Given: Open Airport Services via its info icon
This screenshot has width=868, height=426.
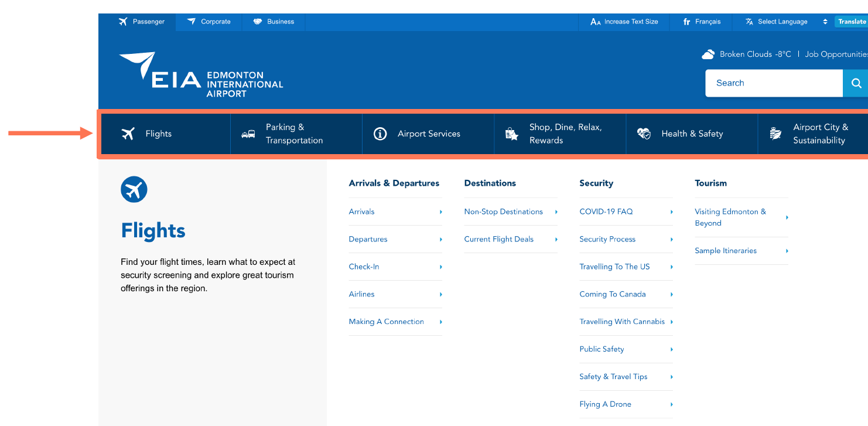Looking at the screenshot, I should click(380, 134).
